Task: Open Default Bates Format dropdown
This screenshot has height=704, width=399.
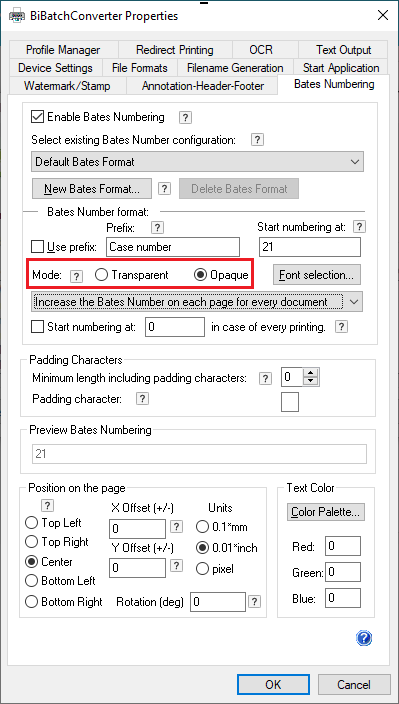Action: click(197, 162)
